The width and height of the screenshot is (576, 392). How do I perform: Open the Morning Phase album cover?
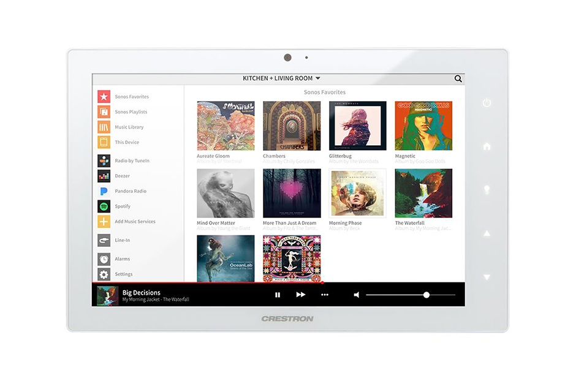click(x=358, y=193)
